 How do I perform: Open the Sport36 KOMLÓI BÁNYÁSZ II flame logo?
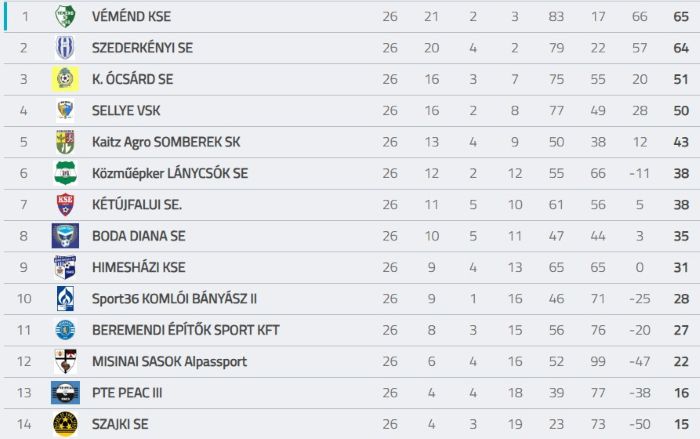pyautogui.click(x=65, y=298)
